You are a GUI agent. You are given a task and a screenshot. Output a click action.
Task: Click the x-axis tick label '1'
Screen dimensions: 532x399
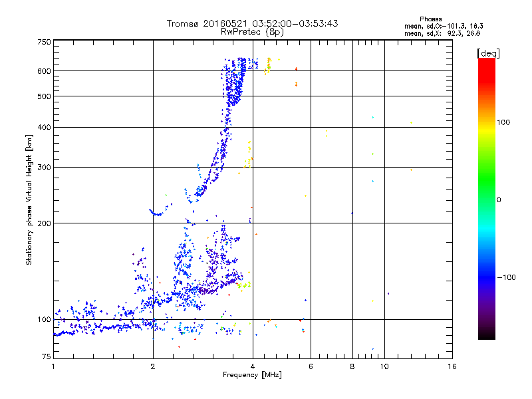click(53, 366)
